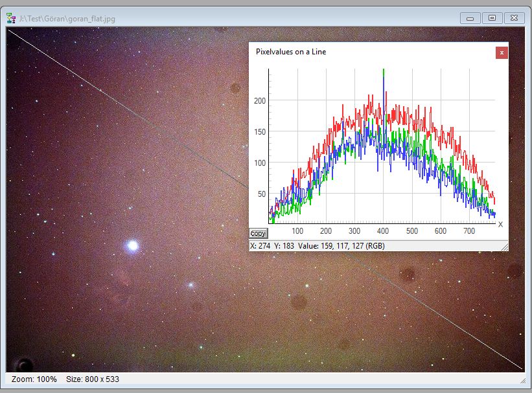Image resolution: width=532 pixels, height=393 pixels.
Task: Click the brightest large star in the image
Action: 133,245
